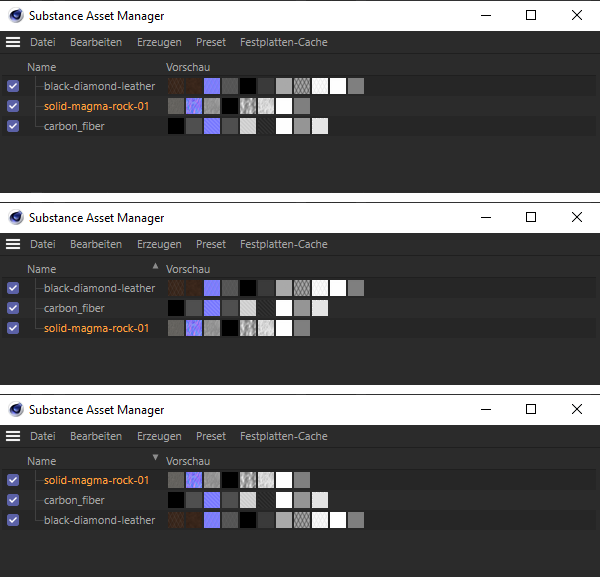Click Vorschau column header in top window
The height and width of the screenshot is (577, 600).
click(x=188, y=67)
